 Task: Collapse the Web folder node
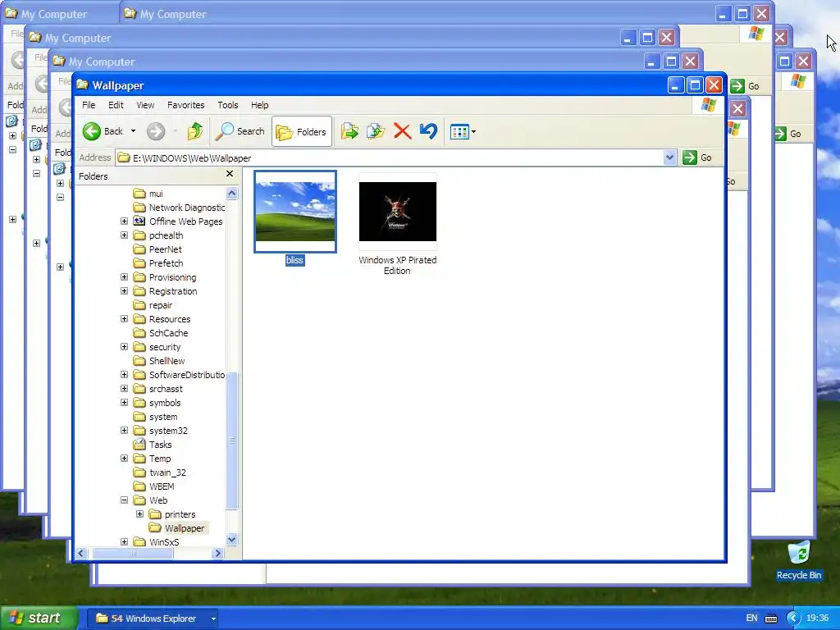tap(125, 500)
